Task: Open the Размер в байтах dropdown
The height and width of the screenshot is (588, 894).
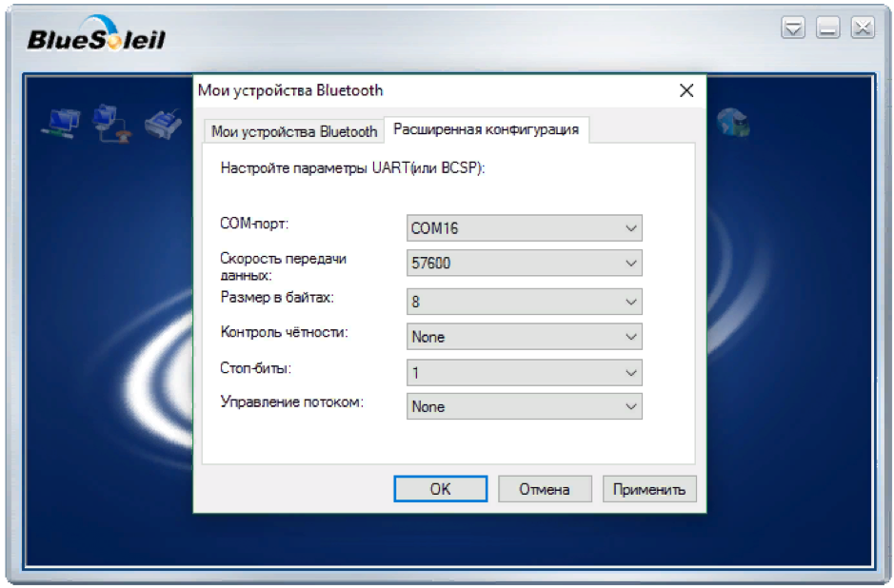Action: tap(525, 302)
